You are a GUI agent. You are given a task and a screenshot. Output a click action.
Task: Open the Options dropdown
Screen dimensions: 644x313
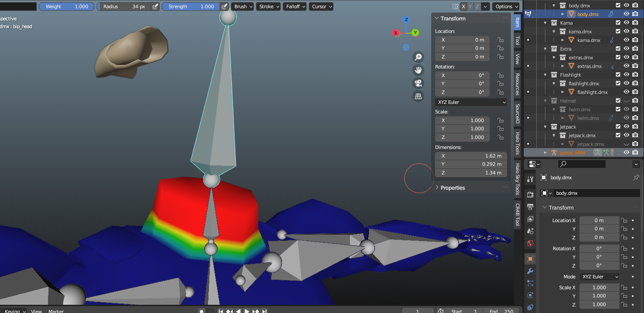click(506, 6)
